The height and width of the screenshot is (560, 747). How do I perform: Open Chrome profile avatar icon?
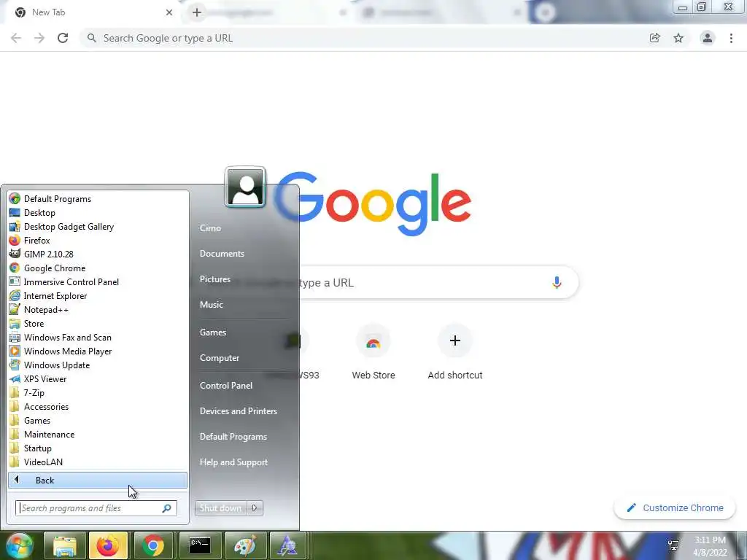[x=708, y=38]
